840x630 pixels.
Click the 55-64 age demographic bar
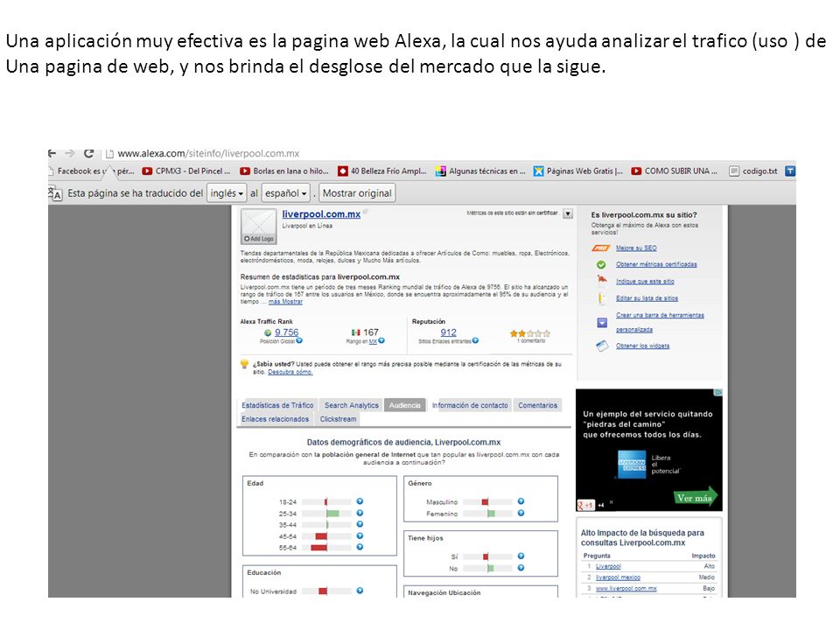pyautogui.click(x=326, y=548)
